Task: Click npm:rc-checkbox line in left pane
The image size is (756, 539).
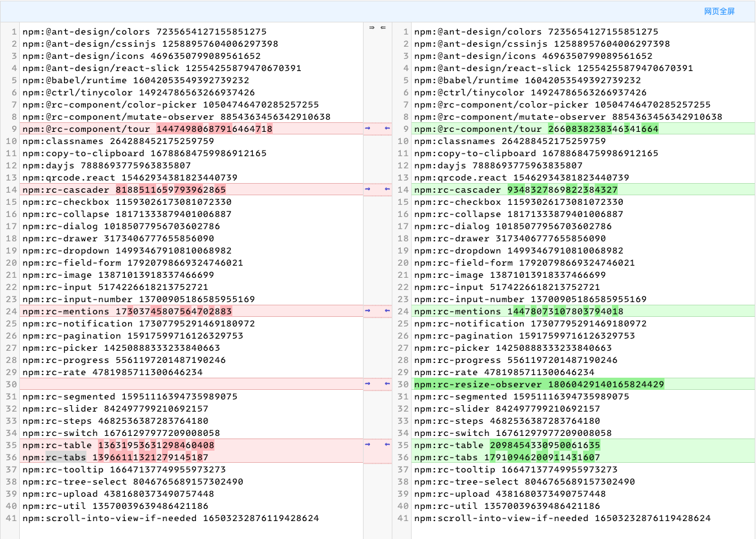Action: pos(127,202)
